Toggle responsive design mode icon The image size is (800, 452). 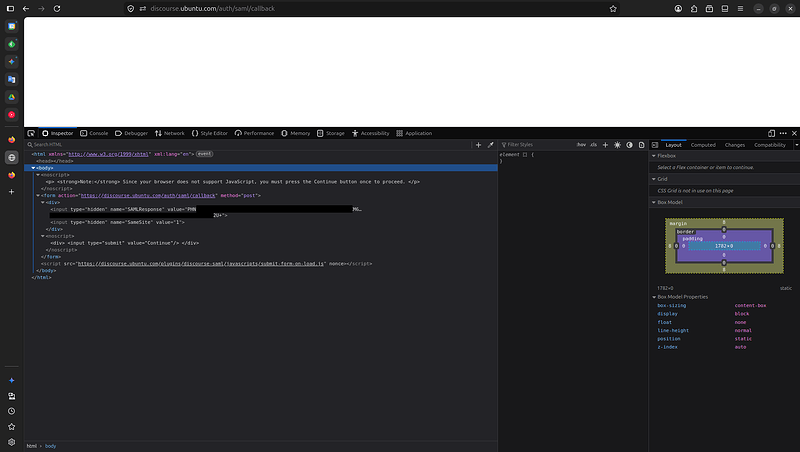coord(771,133)
